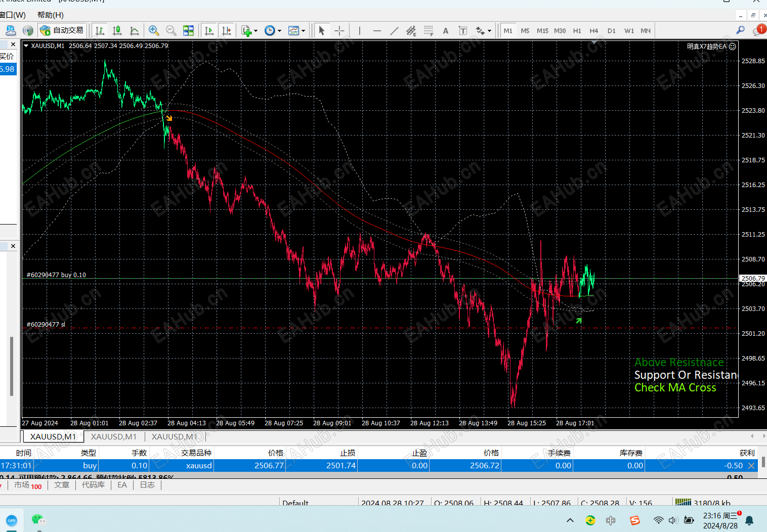Toggle the 自动交易 auto trading button
767x532 pixels.
(62, 30)
